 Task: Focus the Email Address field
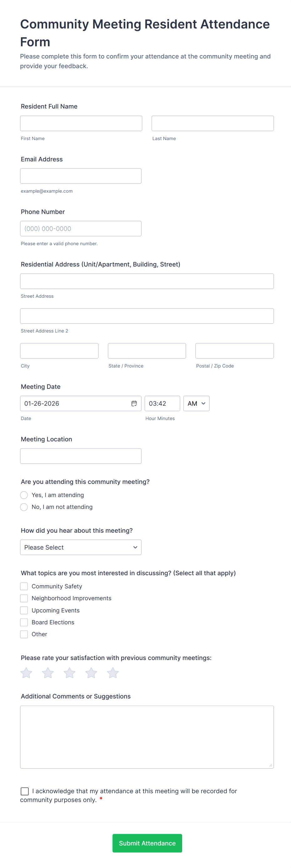click(81, 176)
